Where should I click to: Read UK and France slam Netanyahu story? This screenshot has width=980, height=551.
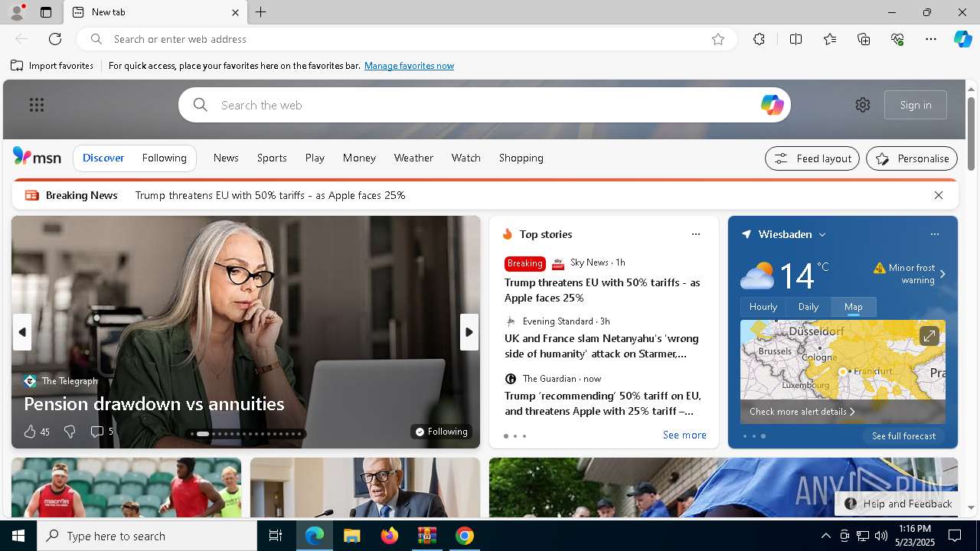tap(603, 346)
